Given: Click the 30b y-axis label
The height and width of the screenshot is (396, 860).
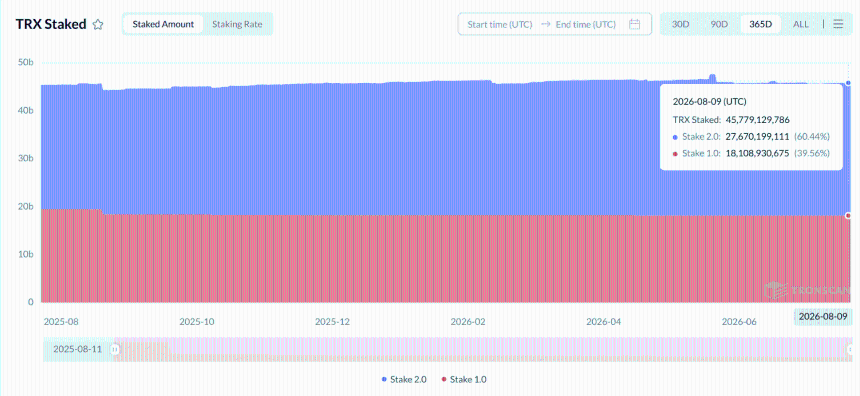Looking at the screenshot, I should click(x=26, y=159).
